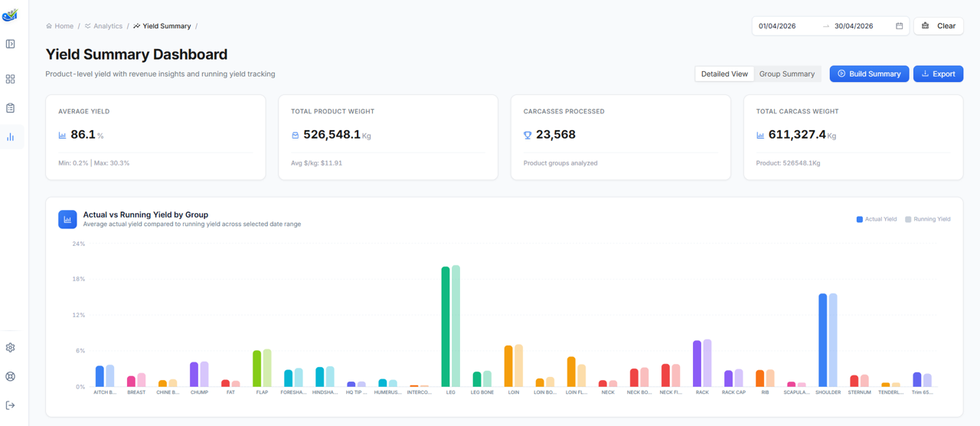The image size is (980, 426).
Task: Click the LOIN actual yield orange bar
Action: (508, 366)
